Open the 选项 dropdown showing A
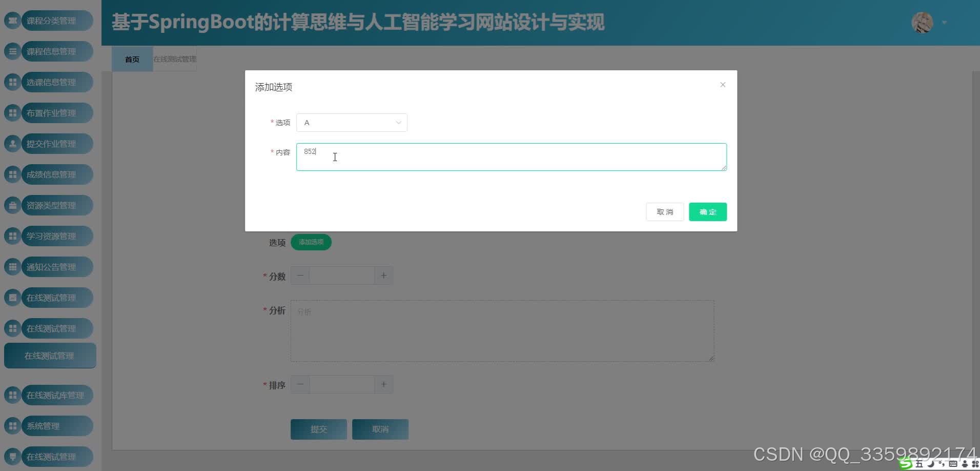The height and width of the screenshot is (471, 980). pos(352,123)
